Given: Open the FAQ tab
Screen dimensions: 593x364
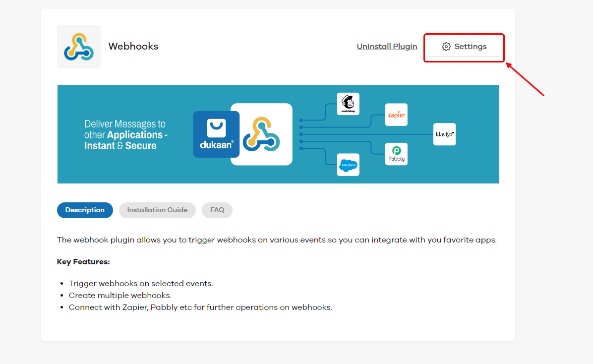Looking at the screenshot, I should (217, 210).
